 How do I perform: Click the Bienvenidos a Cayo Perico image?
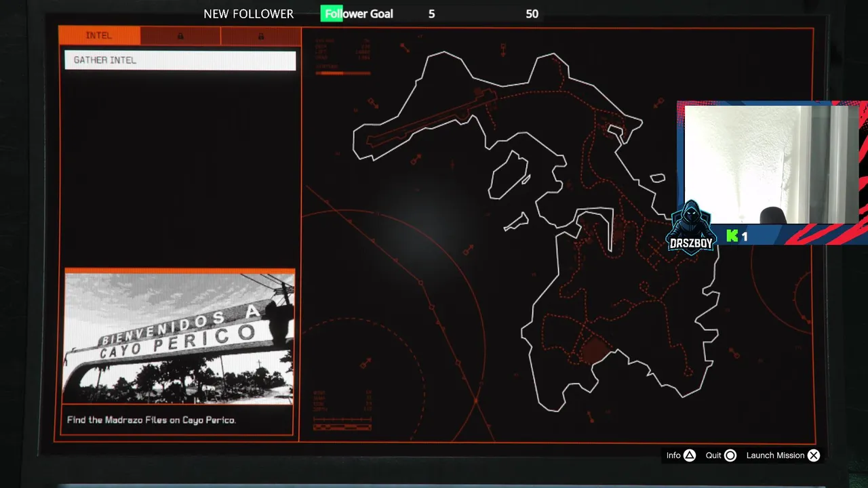[180, 338]
